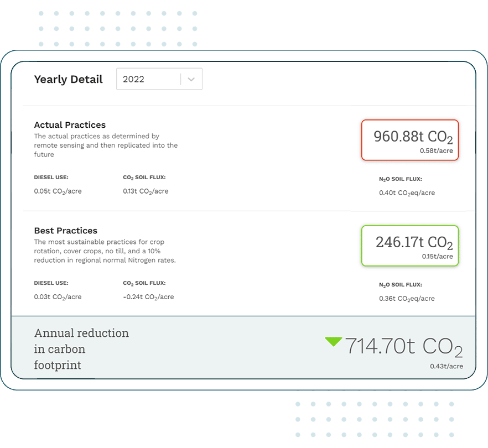Click Annual reduction in carbon footprint text
Image resolution: width=488 pixels, height=448 pixels.
[81, 349]
